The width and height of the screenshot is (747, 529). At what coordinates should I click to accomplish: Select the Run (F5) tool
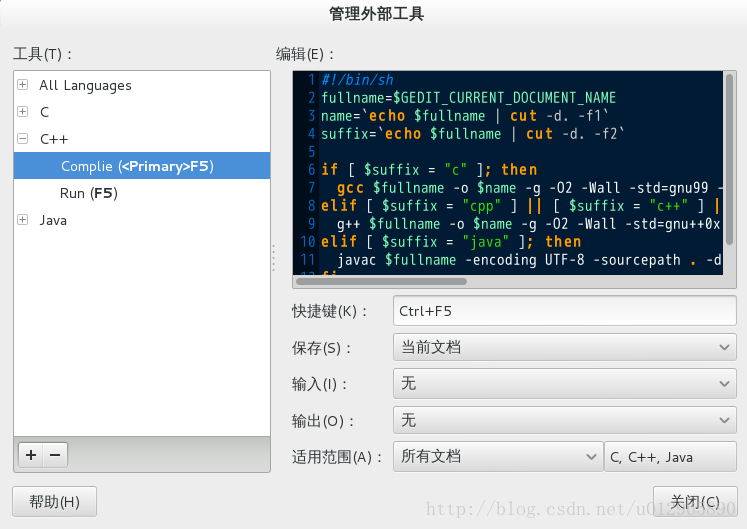(x=142, y=193)
